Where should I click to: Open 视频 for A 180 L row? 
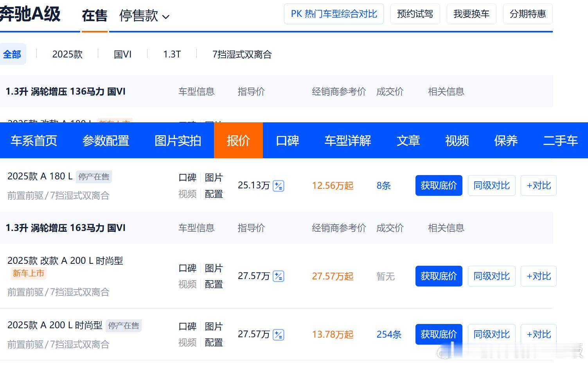coord(187,194)
